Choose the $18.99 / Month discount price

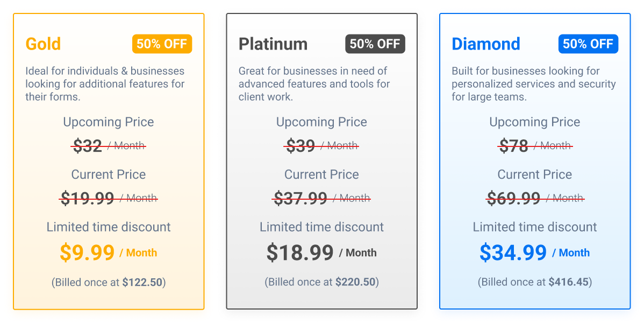(x=321, y=252)
